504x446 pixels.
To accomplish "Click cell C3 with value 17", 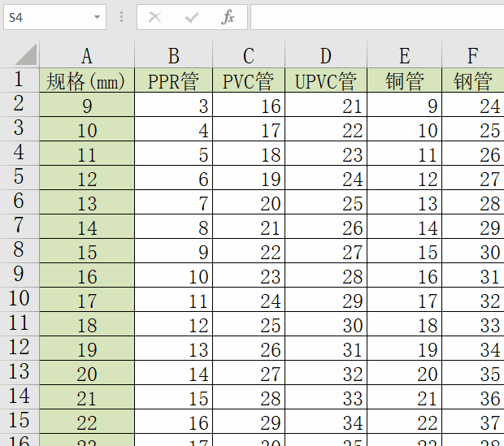I will [x=249, y=129].
